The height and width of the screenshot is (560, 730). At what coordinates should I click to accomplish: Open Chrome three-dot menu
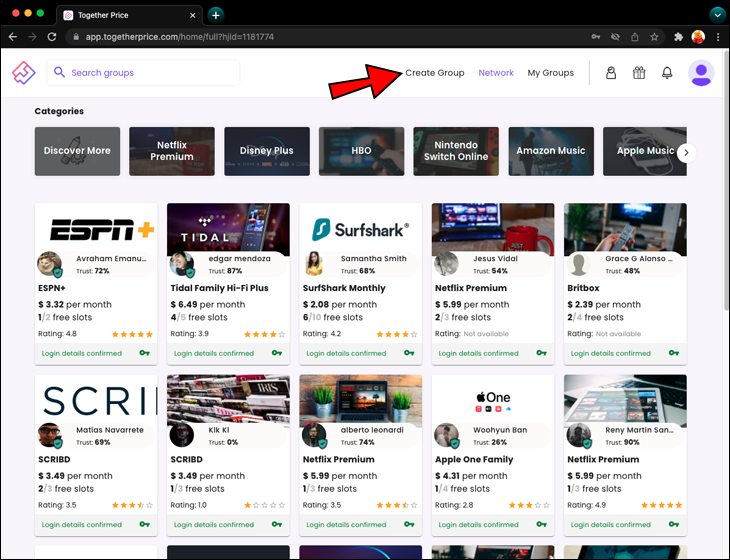tap(718, 37)
